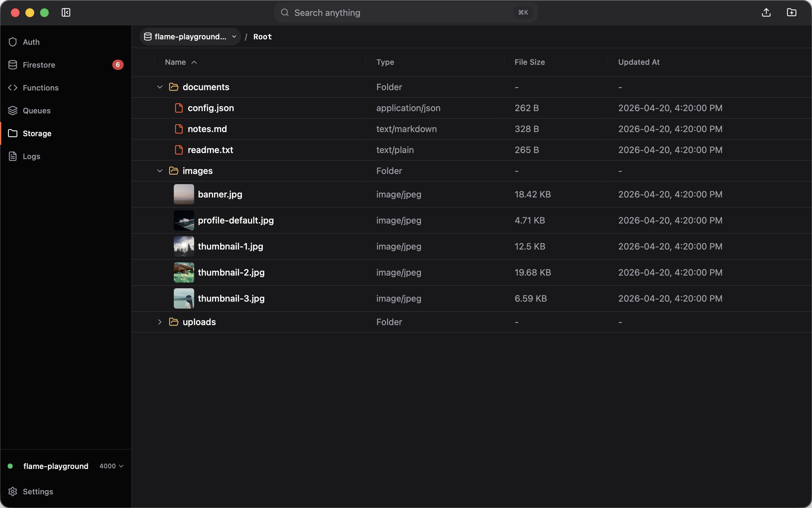
Task: Click the flame-playground project name
Action: (56, 466)
